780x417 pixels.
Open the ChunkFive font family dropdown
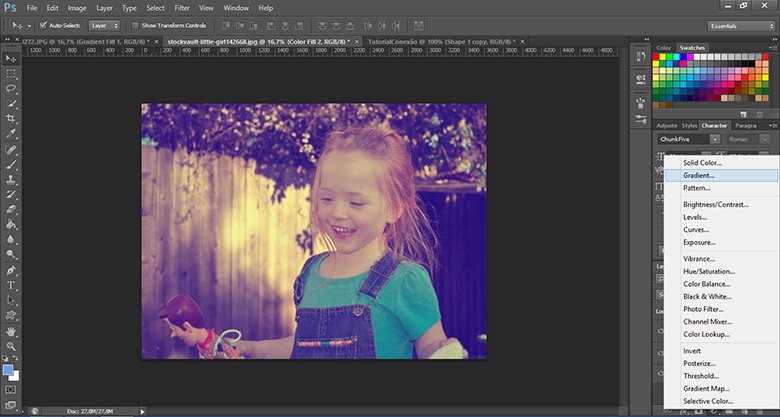point(687,139)
